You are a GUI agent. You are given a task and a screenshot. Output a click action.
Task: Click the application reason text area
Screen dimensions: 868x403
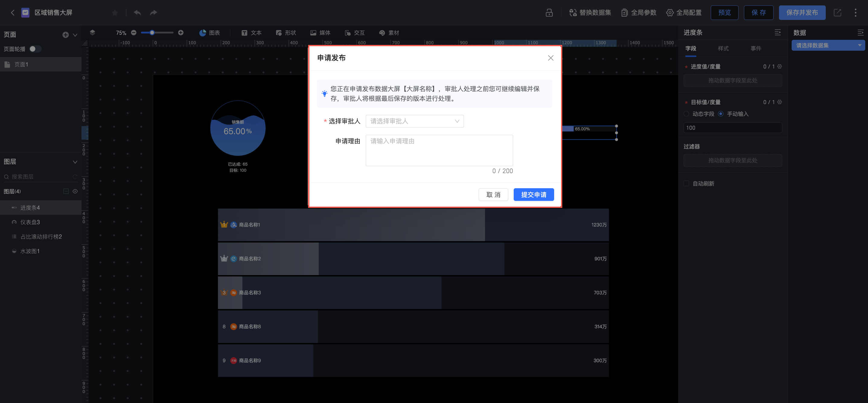[x=439, y=150]
